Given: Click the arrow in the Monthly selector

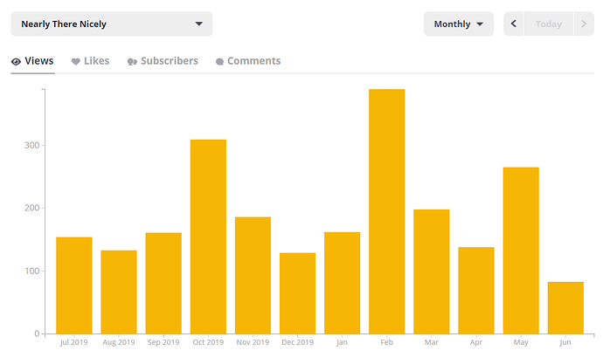Looking at the screenshot, I should tap(480, 24).
